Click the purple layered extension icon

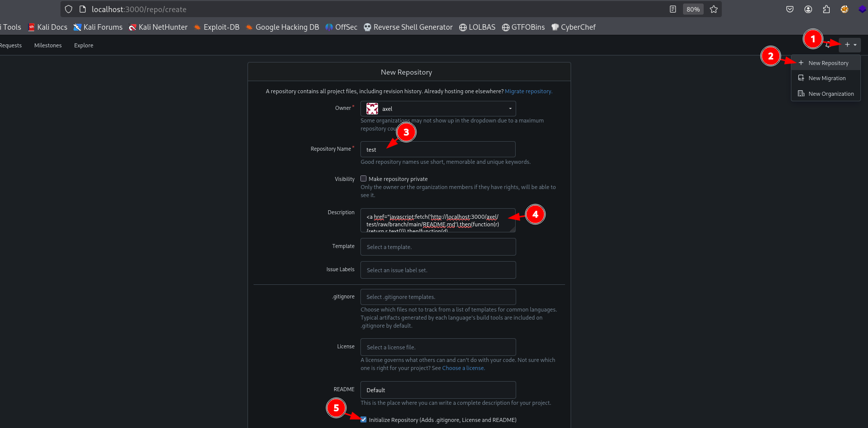coord(862,9)
